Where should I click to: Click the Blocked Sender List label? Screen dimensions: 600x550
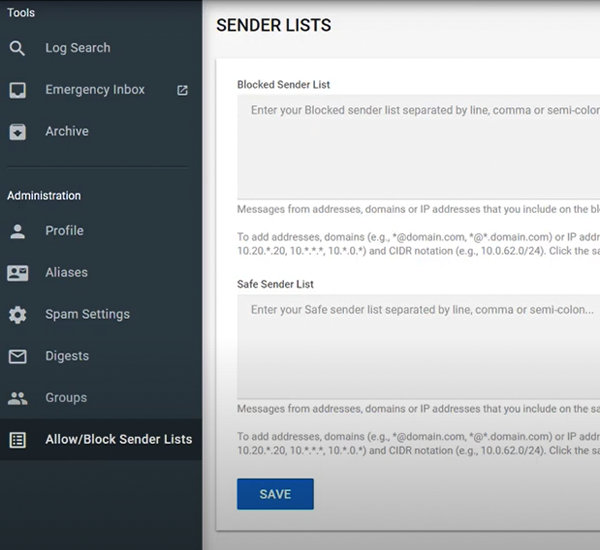[x=283, y=85]
